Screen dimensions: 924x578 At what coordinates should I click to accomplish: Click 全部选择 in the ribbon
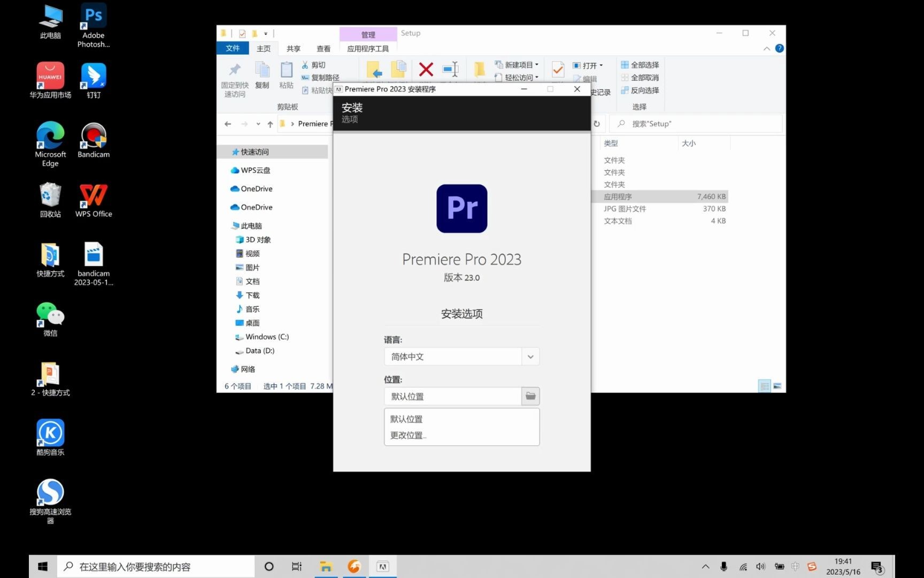tap(640, 65)
